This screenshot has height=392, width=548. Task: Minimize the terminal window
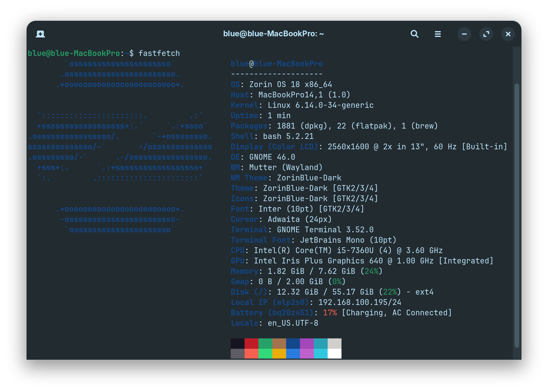point(464,34)
